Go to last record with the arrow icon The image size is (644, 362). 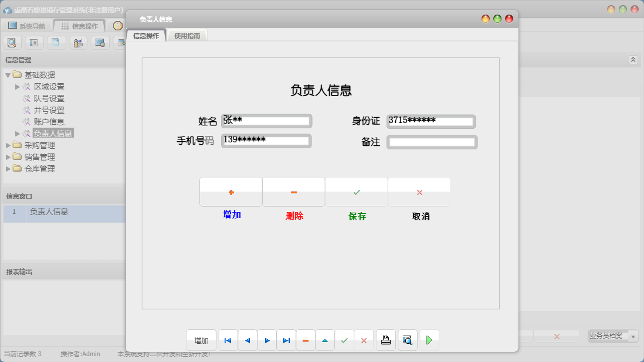tap(286, 340)
